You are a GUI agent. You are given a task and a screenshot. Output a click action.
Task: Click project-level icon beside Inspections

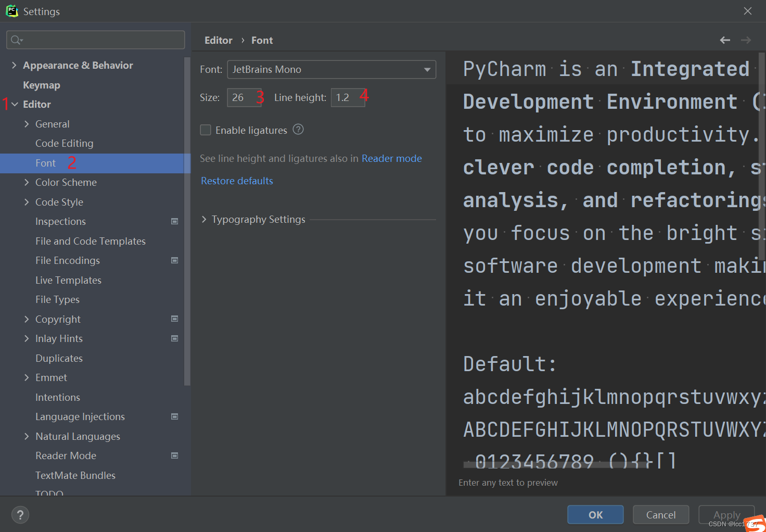(175, 221)
